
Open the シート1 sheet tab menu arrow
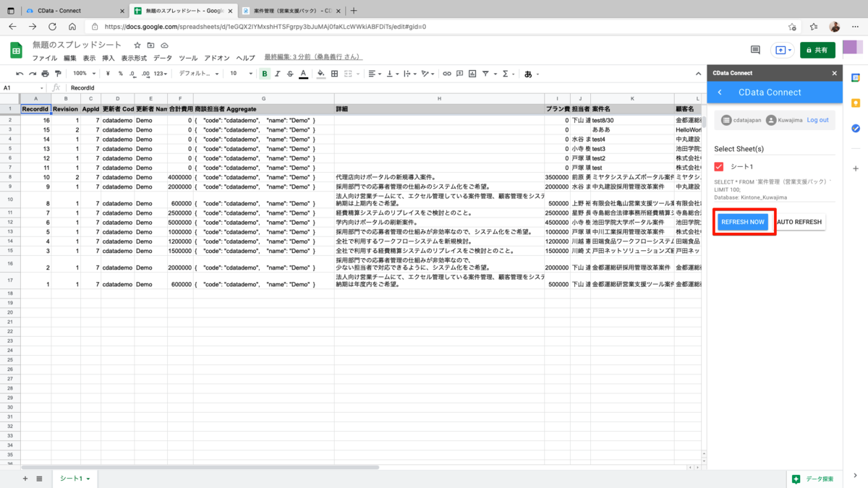click(88, 479)
